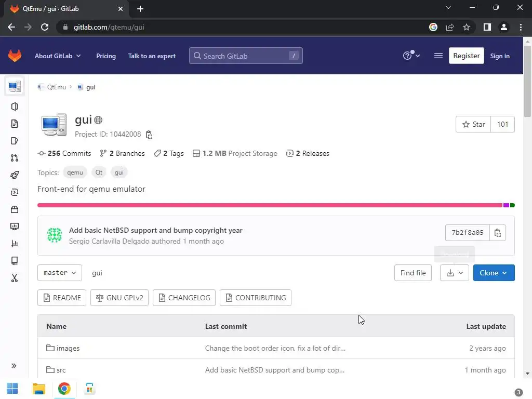The width and height of the screenshot is (532, 399).
Task: Click the share page icon in address bar
Action: click(450, 27)
